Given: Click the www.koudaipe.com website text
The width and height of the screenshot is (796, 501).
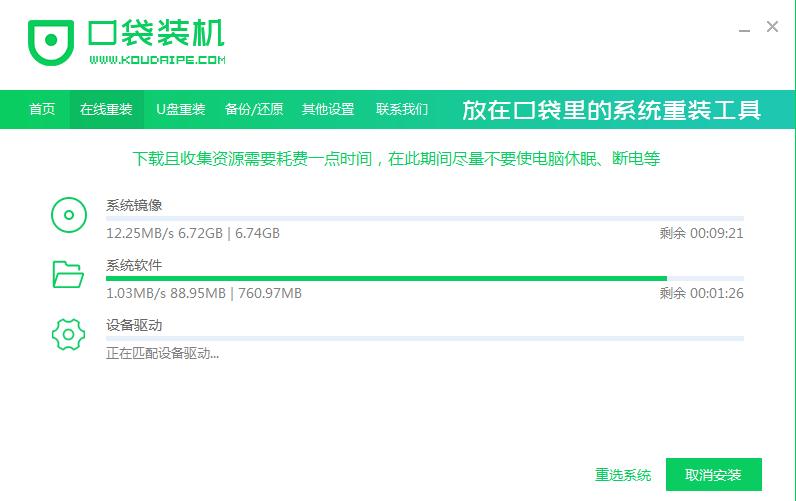Looking at the screenshot, I should (x=157, y=60).
